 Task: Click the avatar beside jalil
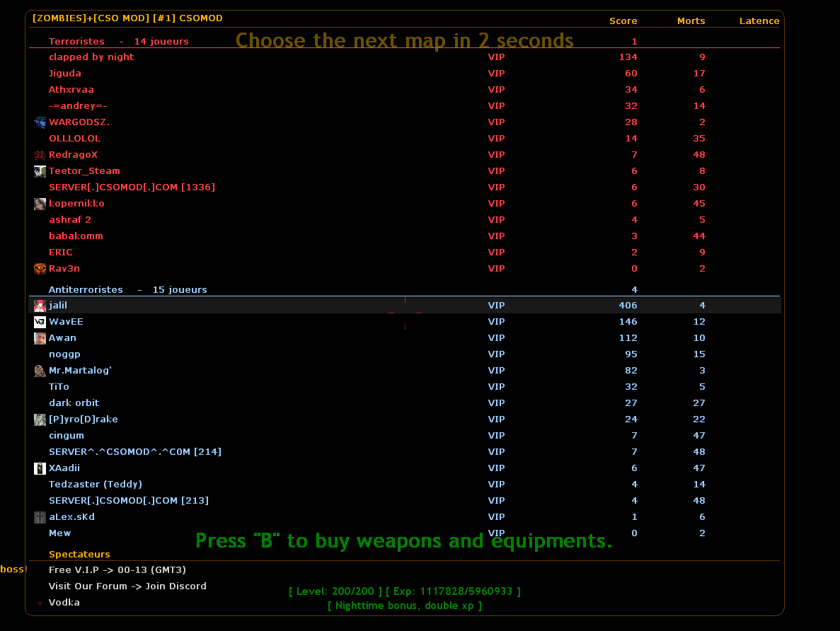(40, 306)
